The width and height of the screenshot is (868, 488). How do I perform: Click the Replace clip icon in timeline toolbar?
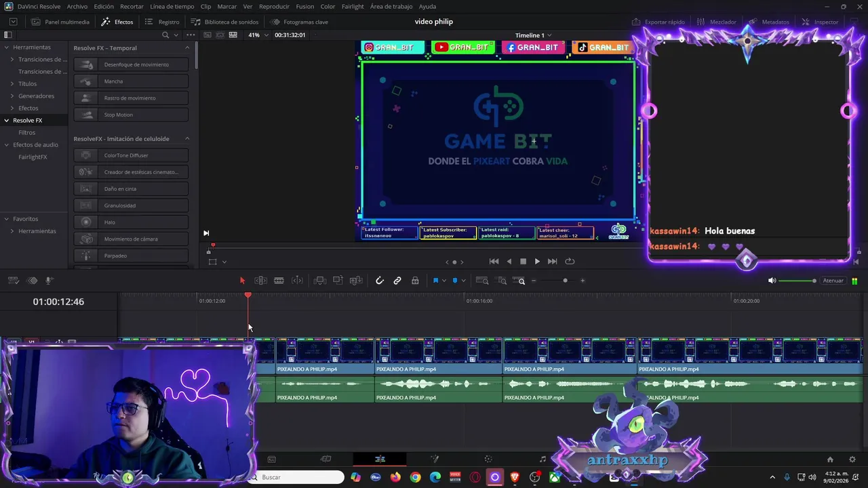click(356, 281)
